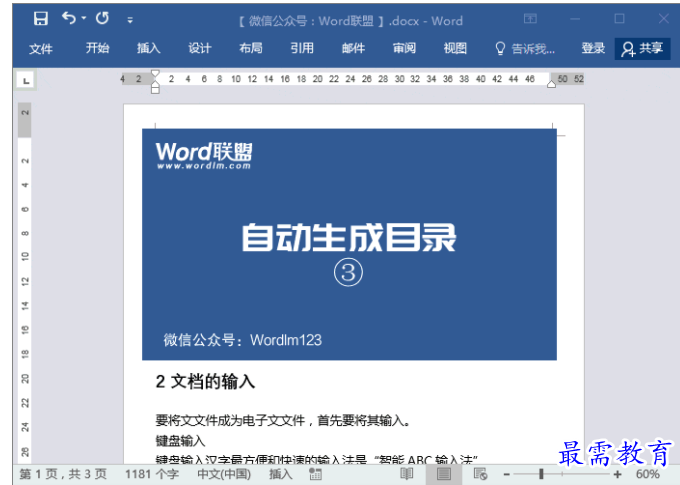Switch to Read Mode view
This screenshot has width=680, height=485.
tap(406, 474)
